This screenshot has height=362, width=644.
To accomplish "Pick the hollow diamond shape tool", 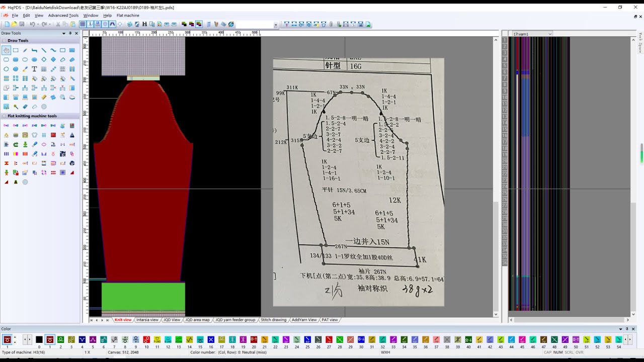I will 44,59.
